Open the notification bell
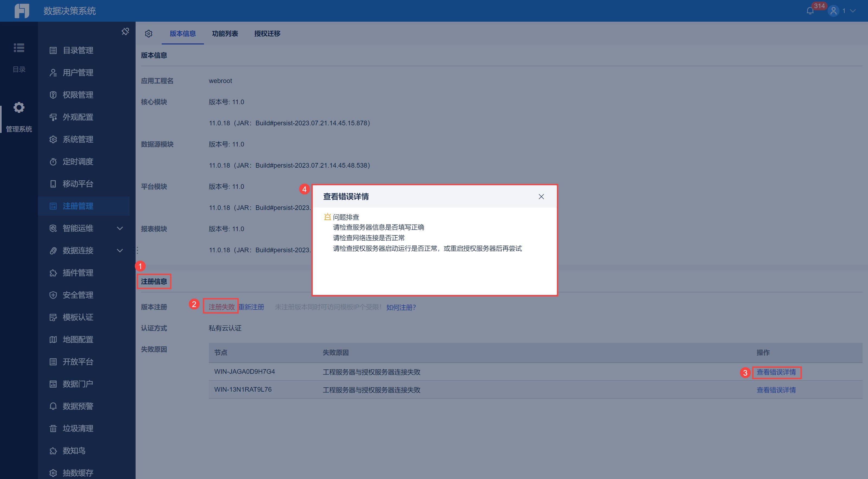This screenshot has width=868, height=479. coord(810,11)
